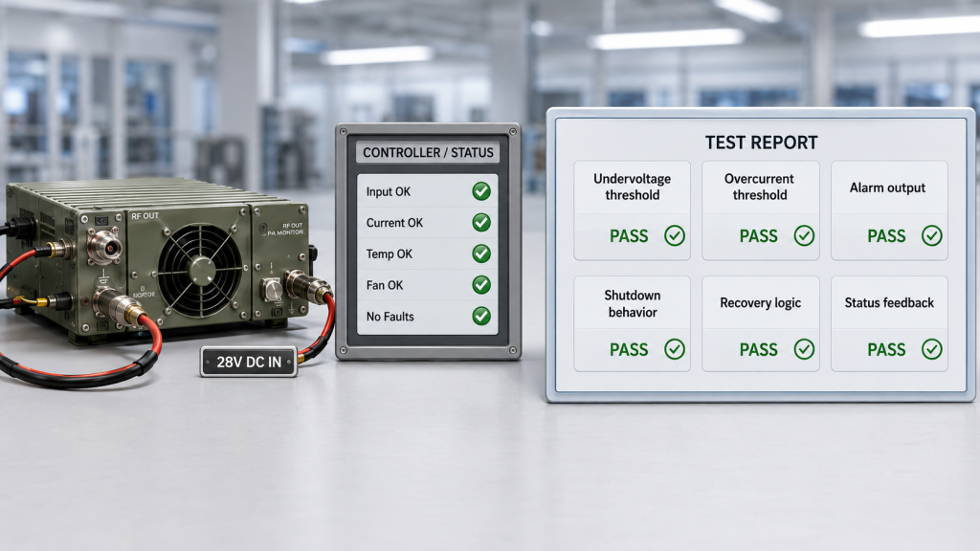Click PASS text under Alarm output
Screen dimensions: 980x551
point(886,236)
